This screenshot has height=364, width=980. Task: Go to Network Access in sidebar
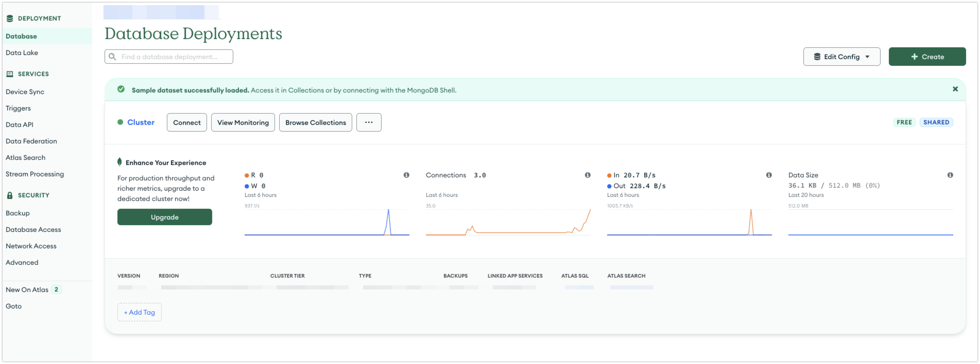pyautogui.click(x=31, y=246)
